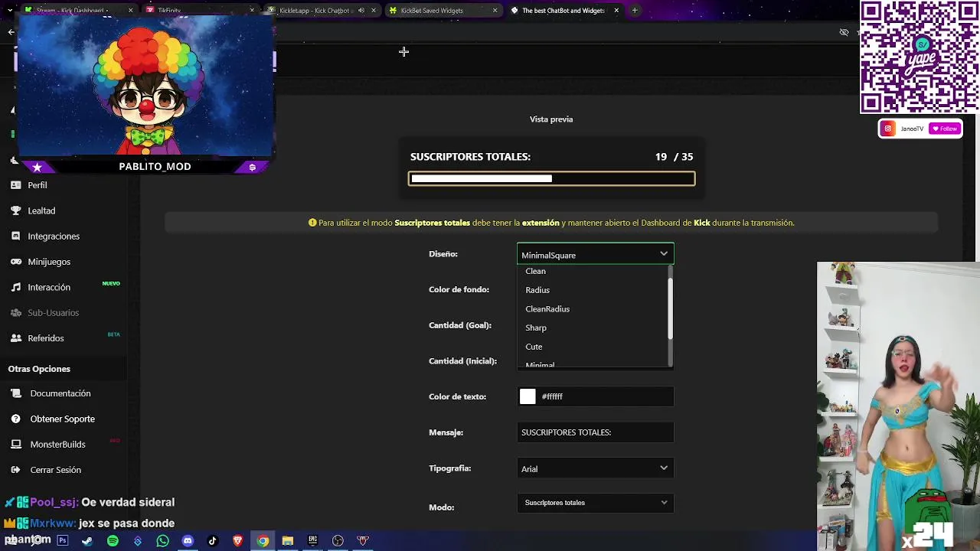Open a new browser tab
This screenshot has width=980, height=551.
point(635,11)
